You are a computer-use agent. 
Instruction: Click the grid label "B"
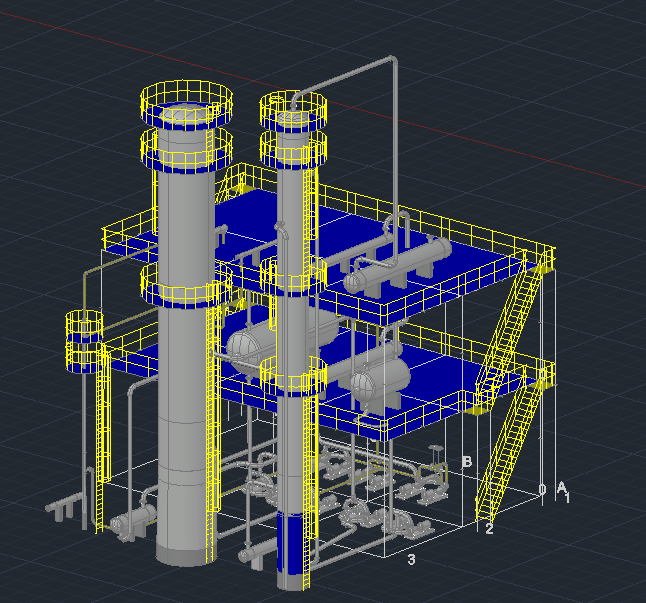[x=466, y=461]
